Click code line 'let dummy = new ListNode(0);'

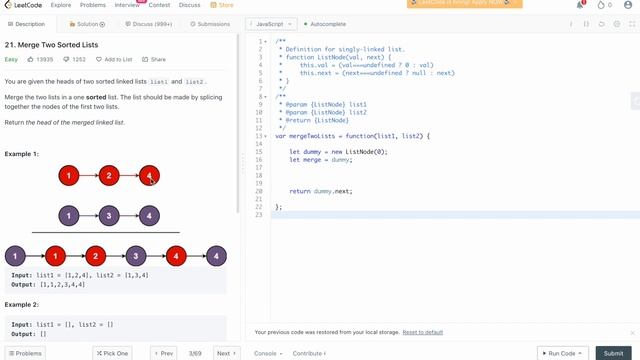338,152
